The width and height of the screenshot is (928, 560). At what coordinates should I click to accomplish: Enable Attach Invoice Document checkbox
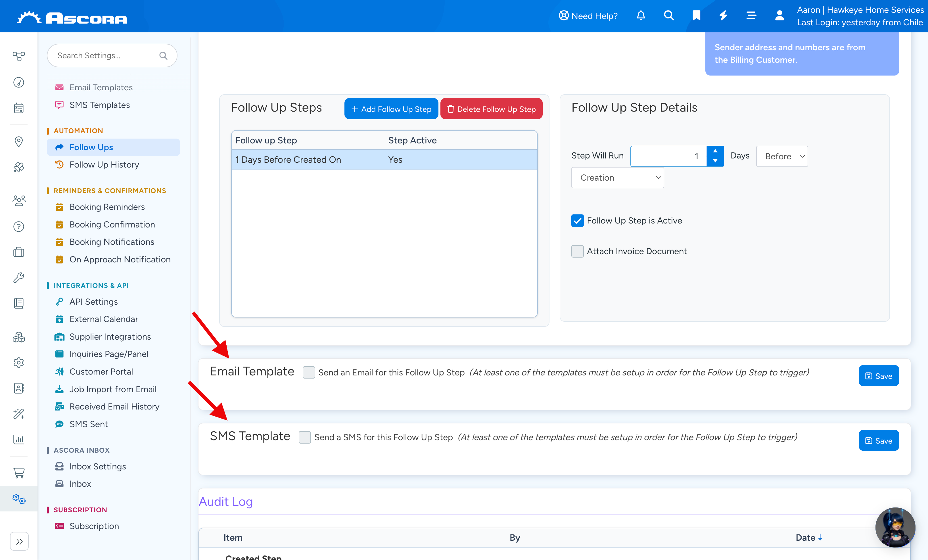click(x=577, y=251)
